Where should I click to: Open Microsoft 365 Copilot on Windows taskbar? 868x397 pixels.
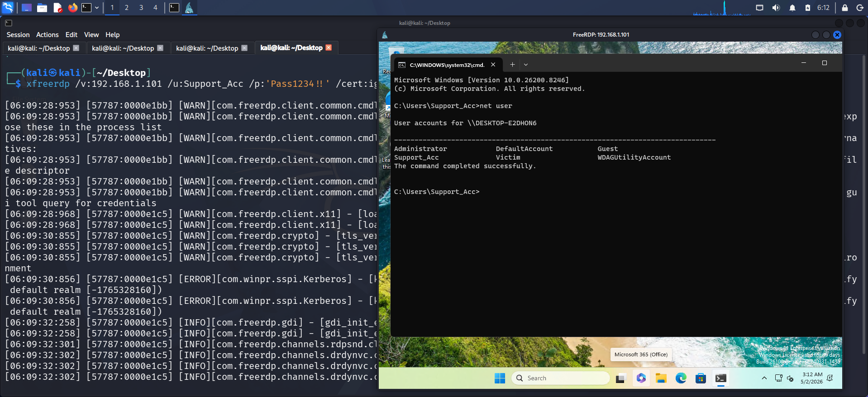tap(641, 378)
